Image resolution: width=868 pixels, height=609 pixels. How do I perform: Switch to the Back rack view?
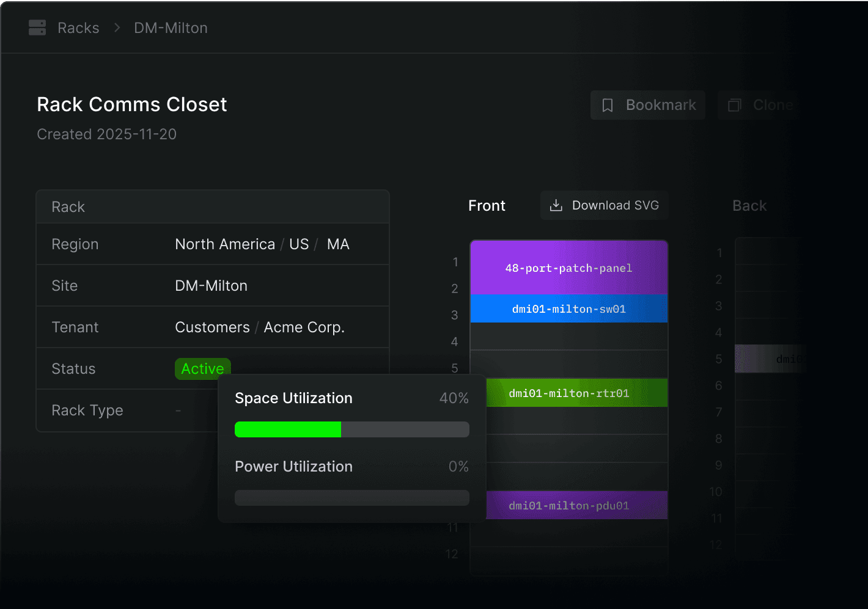tap(749, 206)
